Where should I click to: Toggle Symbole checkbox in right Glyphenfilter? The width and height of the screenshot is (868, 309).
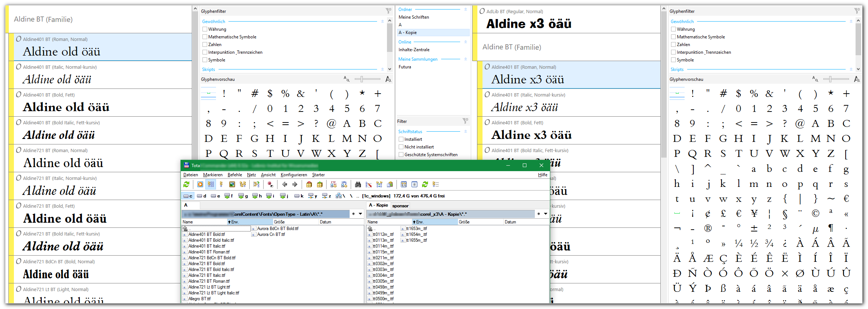(674, 60)
